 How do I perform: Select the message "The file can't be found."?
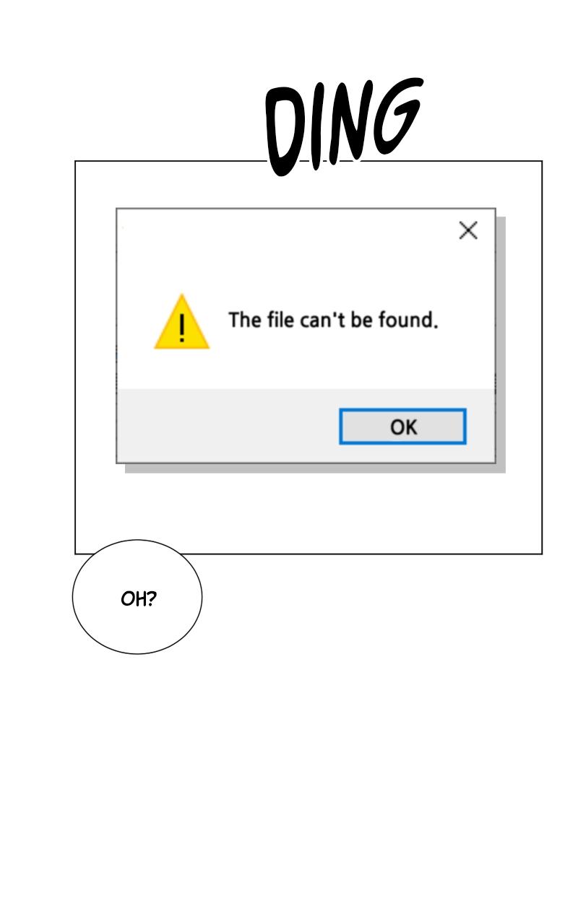point(333,320)
